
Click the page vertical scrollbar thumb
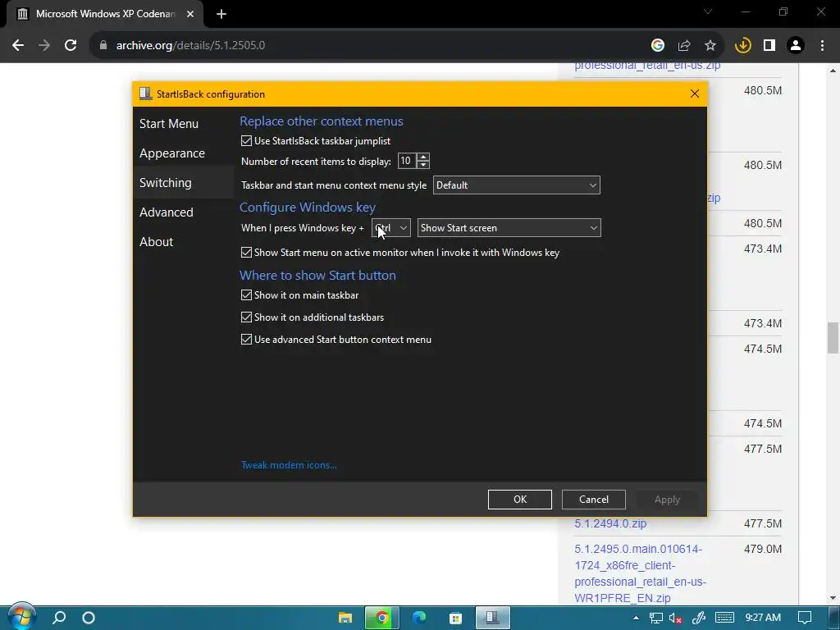[x=833, y=338]
